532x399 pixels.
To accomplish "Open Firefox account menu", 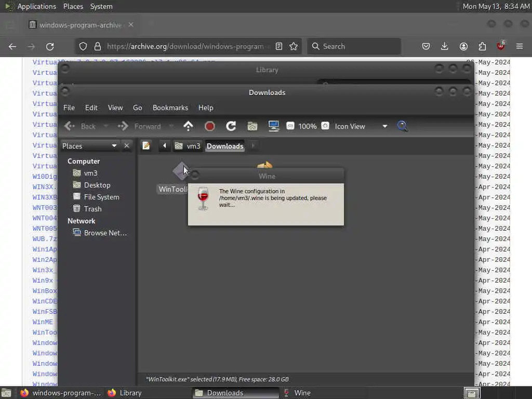I will click(463, 46).
